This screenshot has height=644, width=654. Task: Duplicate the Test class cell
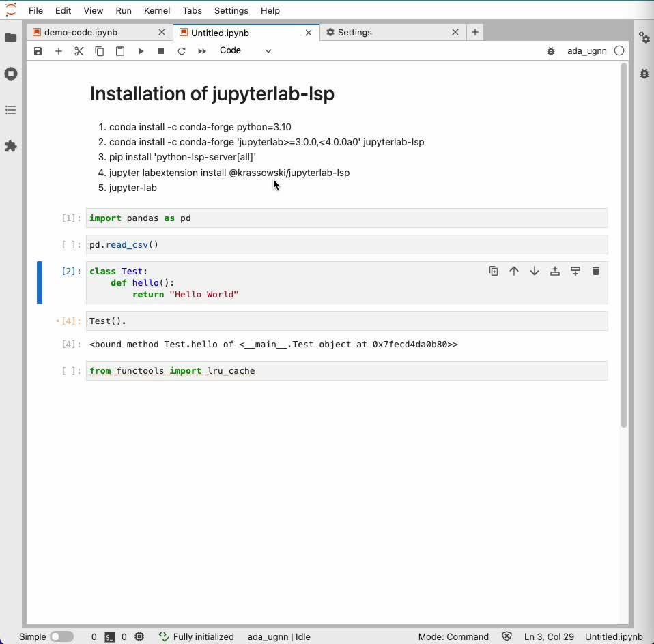pyautogui.click(x=494, y=271)
